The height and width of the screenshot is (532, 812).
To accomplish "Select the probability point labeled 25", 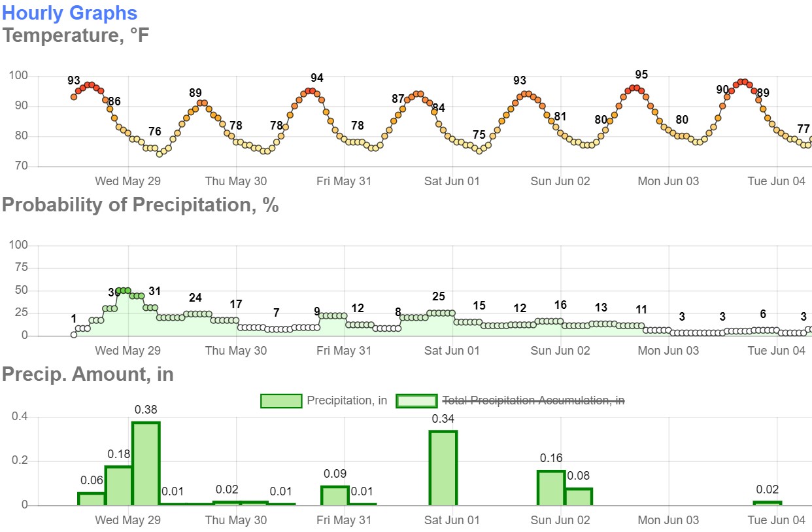I will 439,313.
